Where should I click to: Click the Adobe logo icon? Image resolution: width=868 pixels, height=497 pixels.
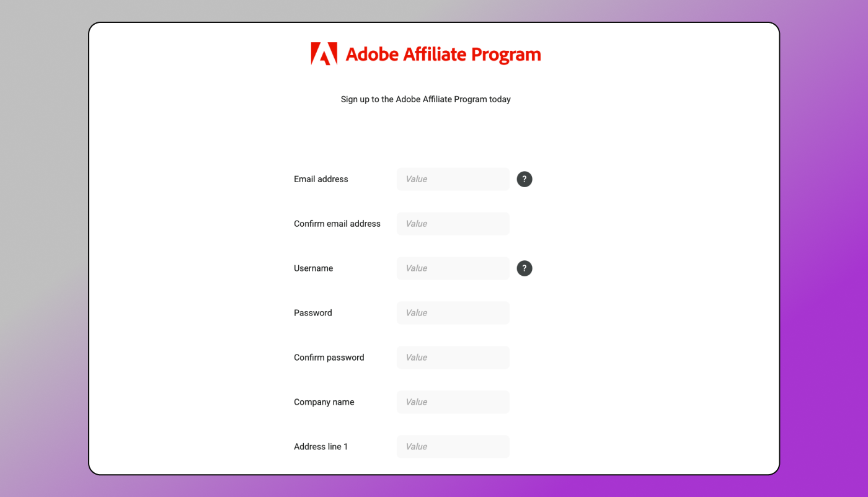pos(324,54)
